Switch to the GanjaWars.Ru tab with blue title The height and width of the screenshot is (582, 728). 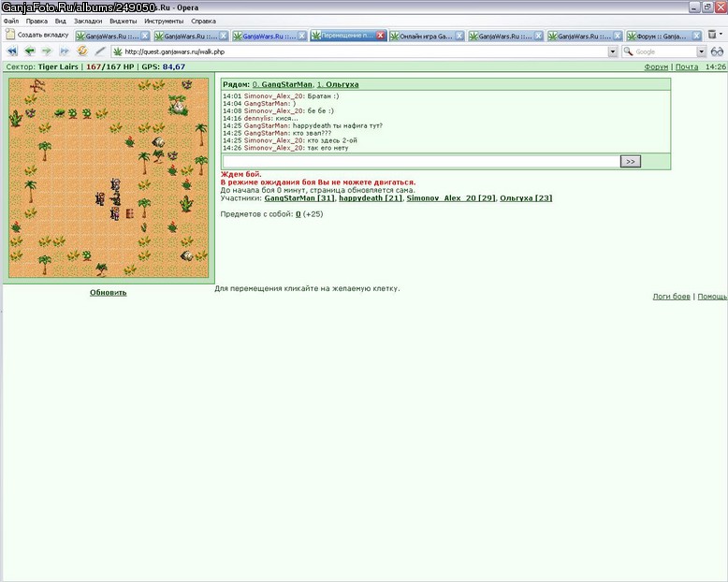pyautogui.click(x=265, y=36)
